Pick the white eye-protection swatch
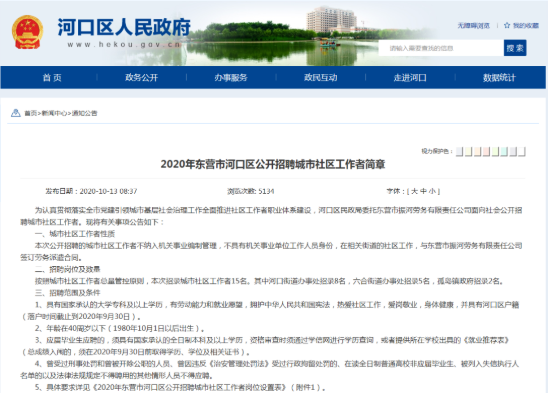Screen dimensions: 548x393 point(522,151)
